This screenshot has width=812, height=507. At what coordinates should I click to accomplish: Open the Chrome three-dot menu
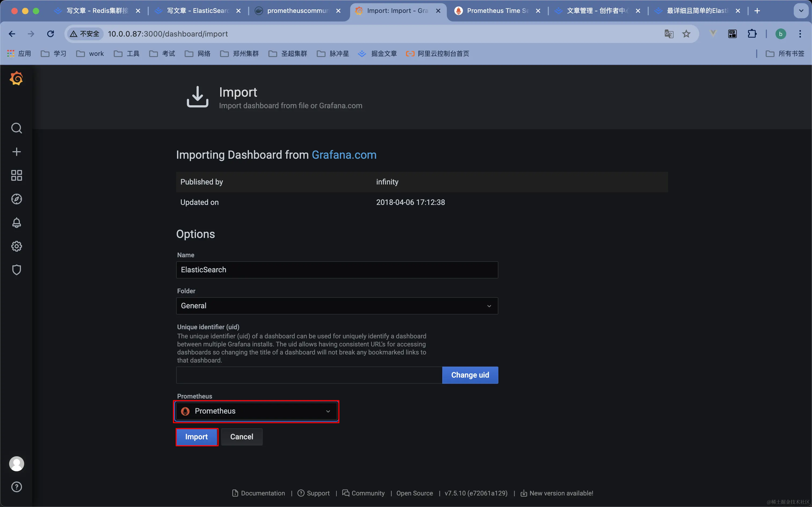pyautogui.click(x=800, y=34)
